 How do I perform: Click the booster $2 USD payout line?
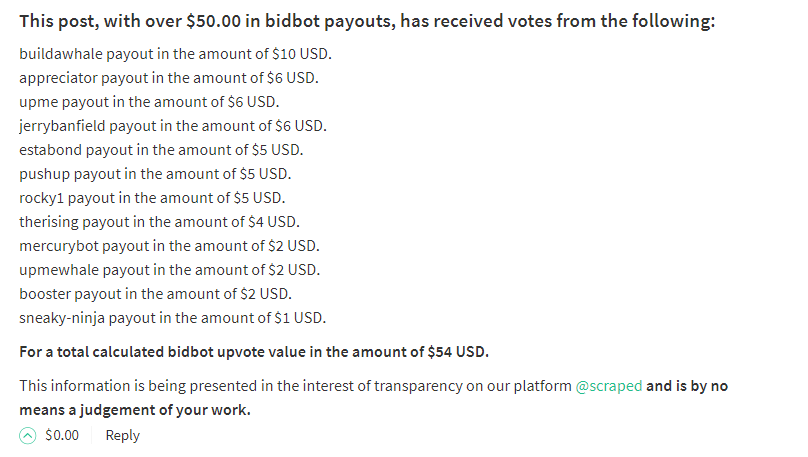(x=156, y=294)
